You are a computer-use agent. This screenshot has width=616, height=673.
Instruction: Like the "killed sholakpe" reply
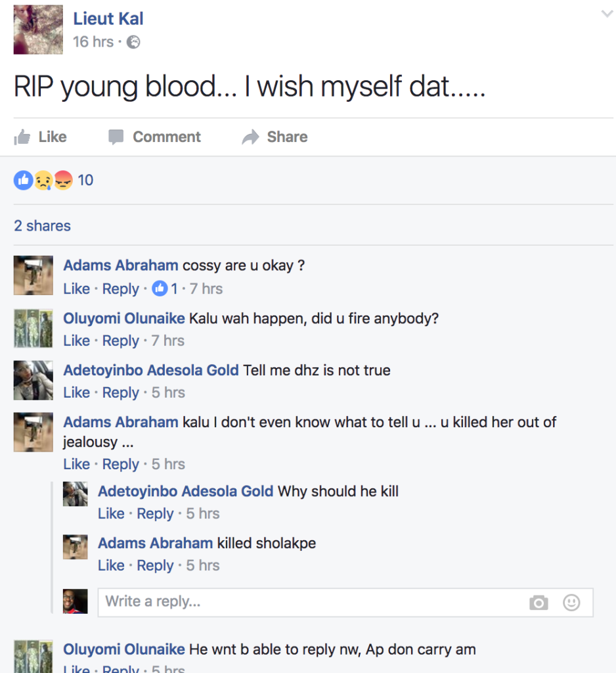tap(111, 565)
